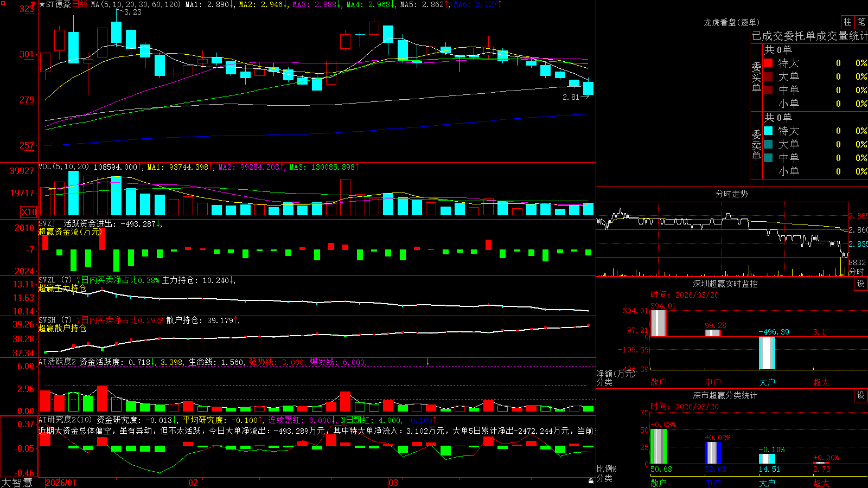The image size is (868, 488).
Task: Click the 超赢散户持仓 label
Action: click(62, 328)
